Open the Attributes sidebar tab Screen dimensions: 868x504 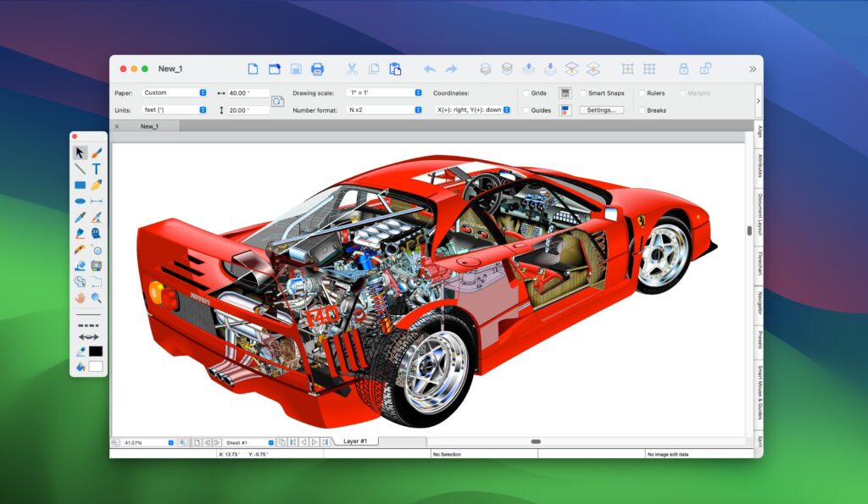click(763, 164)
